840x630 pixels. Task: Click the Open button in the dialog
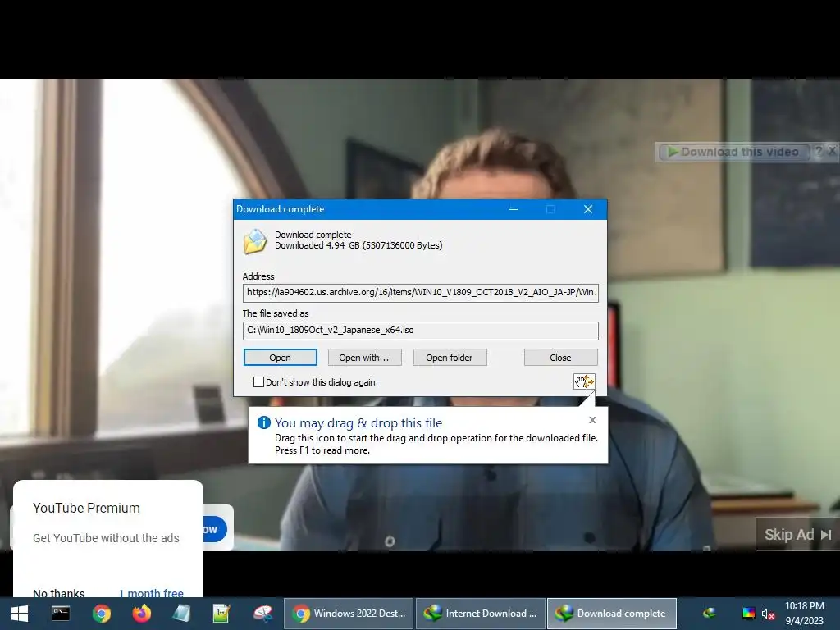[281, 358]
